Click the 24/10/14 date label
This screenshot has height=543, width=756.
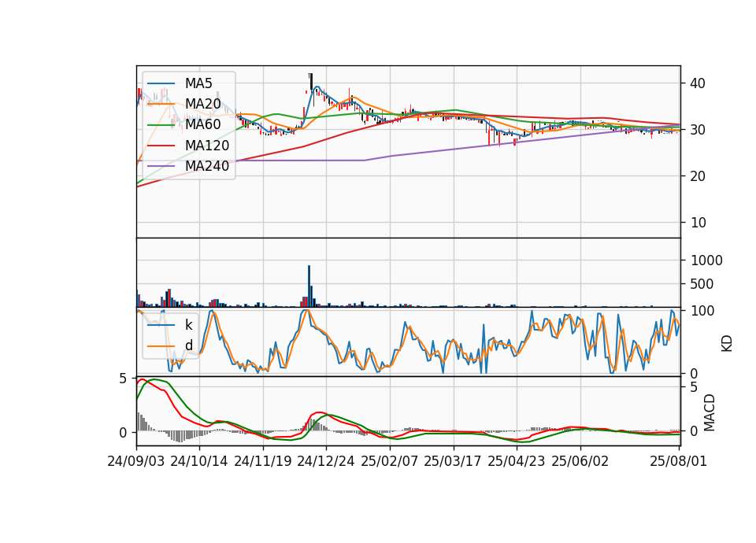point(199,461)
